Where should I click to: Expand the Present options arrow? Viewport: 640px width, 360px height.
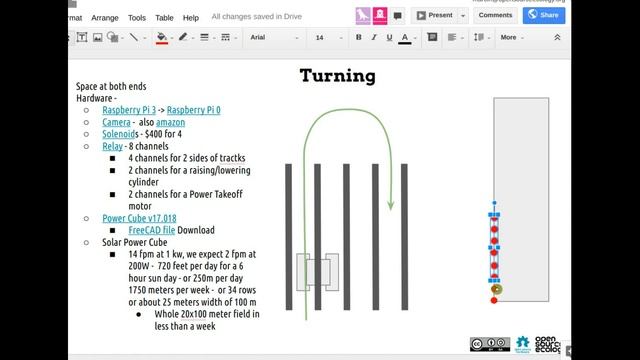click(463, 16)
